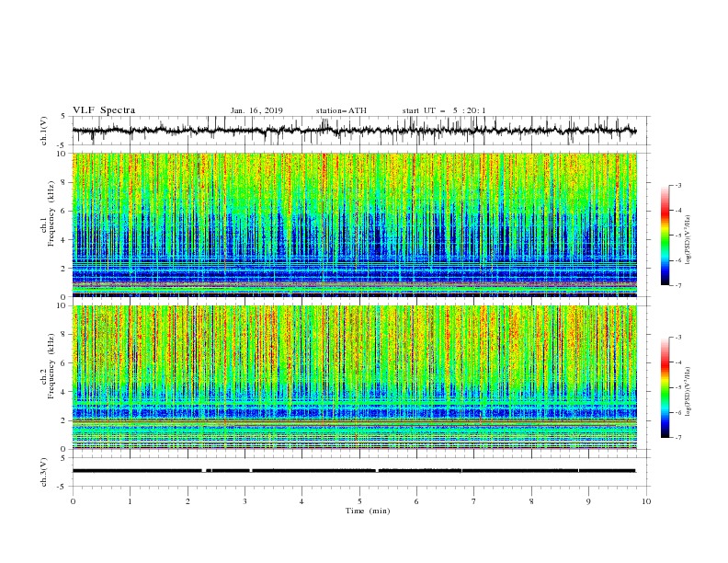The width and height of the screenshot is (728, 563).
Task: Click time axis tick label '2'
Action: [188, 501]
